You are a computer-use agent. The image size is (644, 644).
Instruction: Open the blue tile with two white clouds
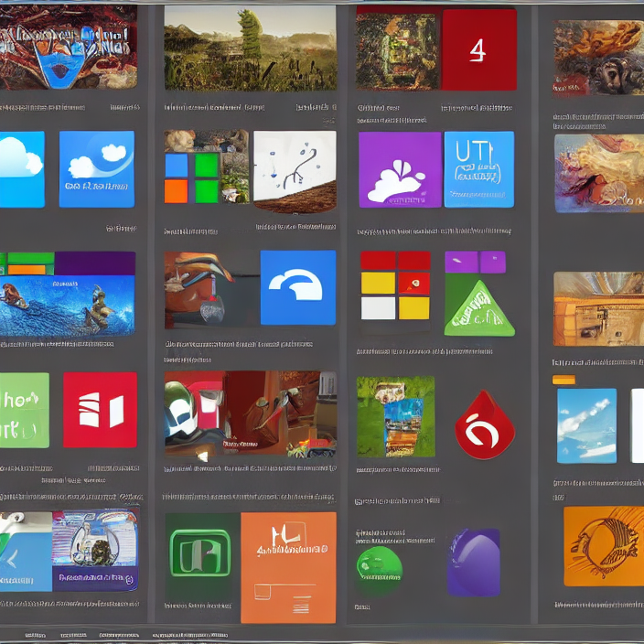[x=97, y=169]
